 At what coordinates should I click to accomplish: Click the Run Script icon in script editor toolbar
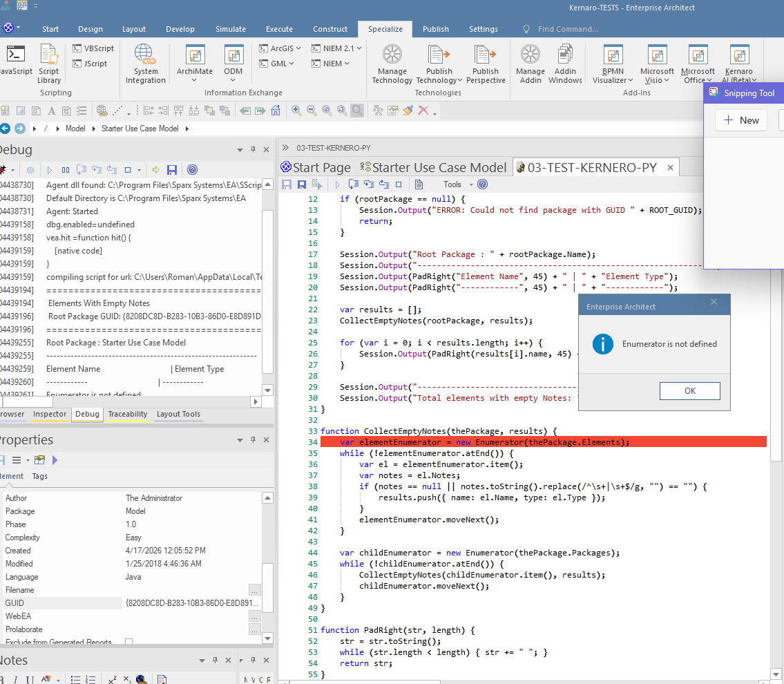click(337, 184)
